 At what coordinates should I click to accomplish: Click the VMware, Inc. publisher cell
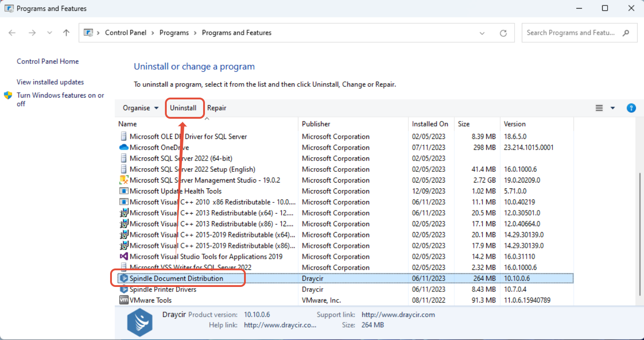[x=321, y=300]
